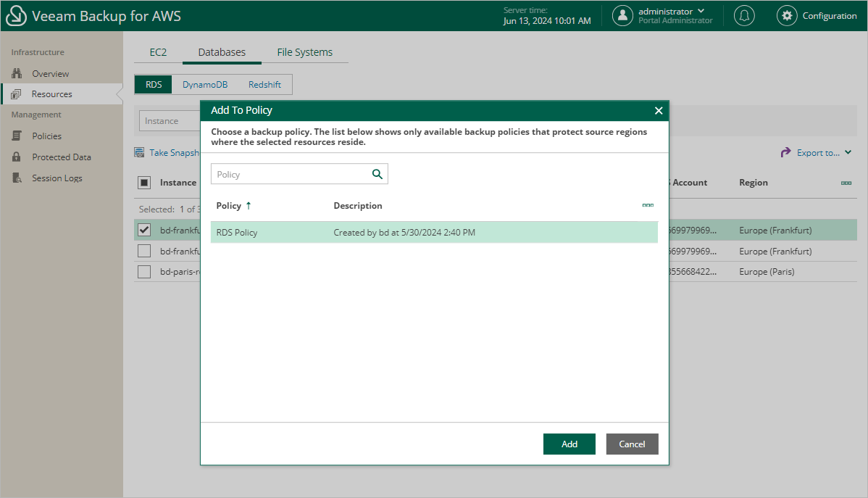Open Protected Data in the sidebar
Image resolution: width=868 pixels, height=498 pixels.
(62, 157)
